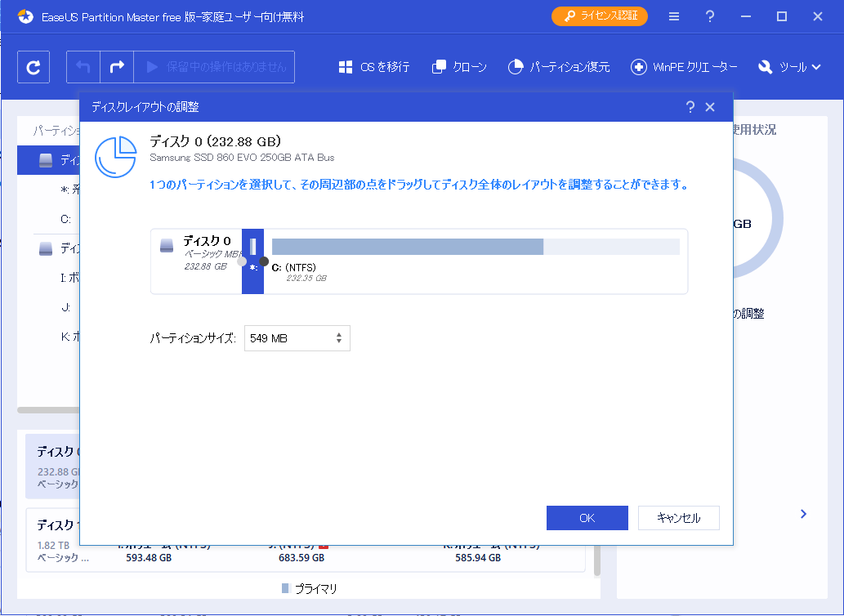Click the help question mark in the main title bar
This screenshot has width=844, height=616.
tap(710, 16)
